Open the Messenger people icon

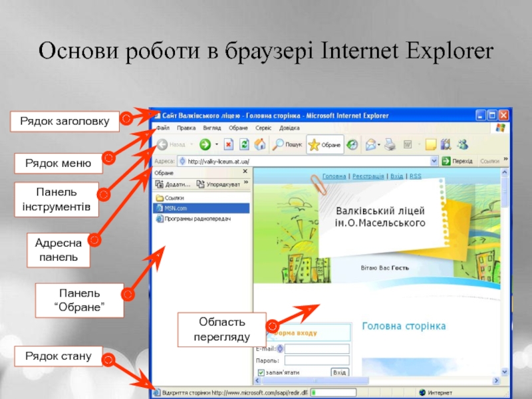462,144
